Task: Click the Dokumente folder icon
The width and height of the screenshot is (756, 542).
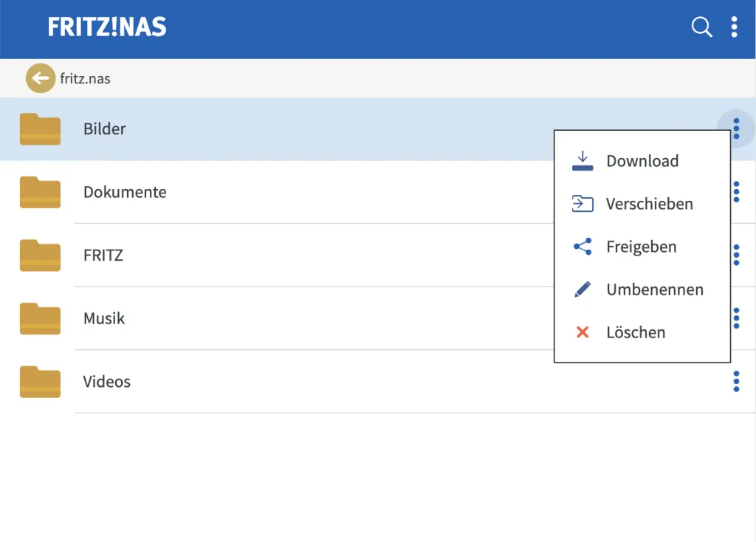Action: [40, 193]
